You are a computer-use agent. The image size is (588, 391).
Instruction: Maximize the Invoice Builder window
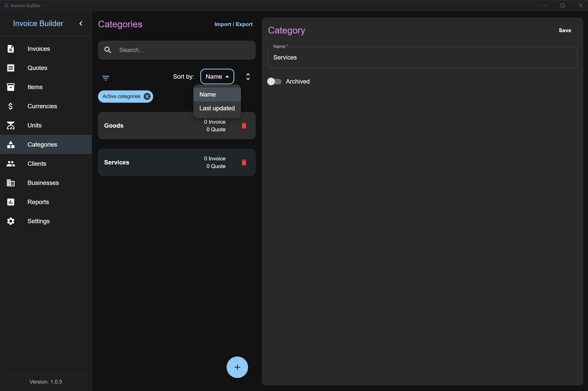coord(562,5)
